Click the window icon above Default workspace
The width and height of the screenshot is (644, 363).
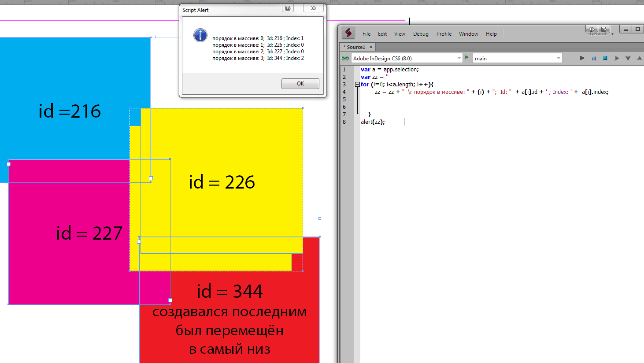pyautogui.click(x=603, y=29)
